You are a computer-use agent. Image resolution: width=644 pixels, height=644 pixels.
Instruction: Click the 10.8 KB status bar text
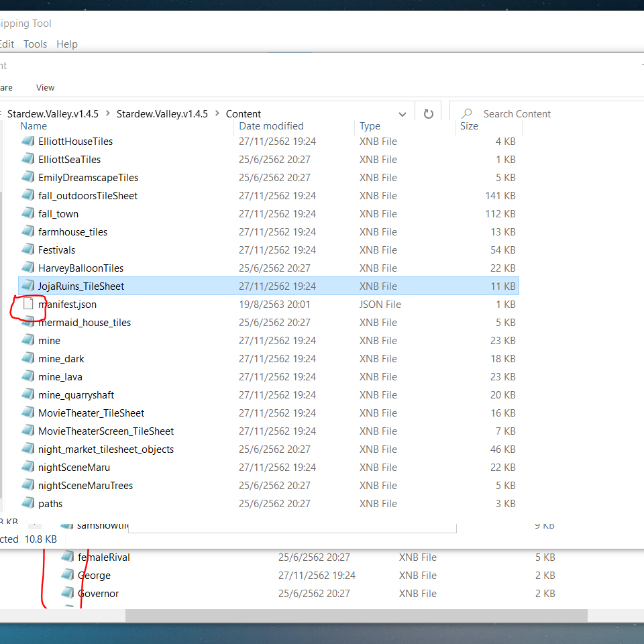[41, 539]
